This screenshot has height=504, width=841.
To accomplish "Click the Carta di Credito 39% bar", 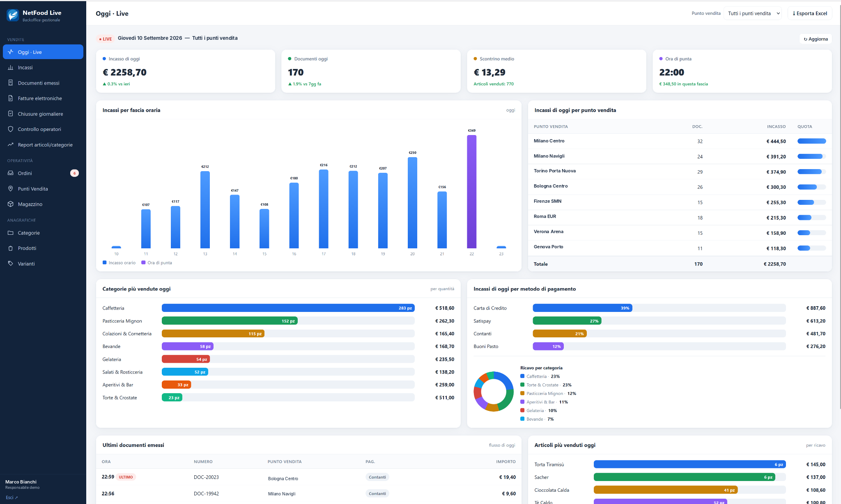I will click(x=582, y=308).
